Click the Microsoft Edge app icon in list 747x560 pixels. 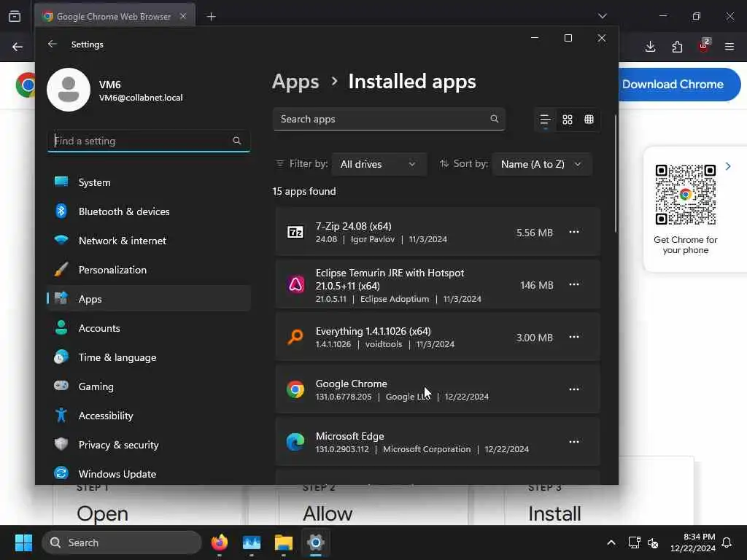[295, 442]
